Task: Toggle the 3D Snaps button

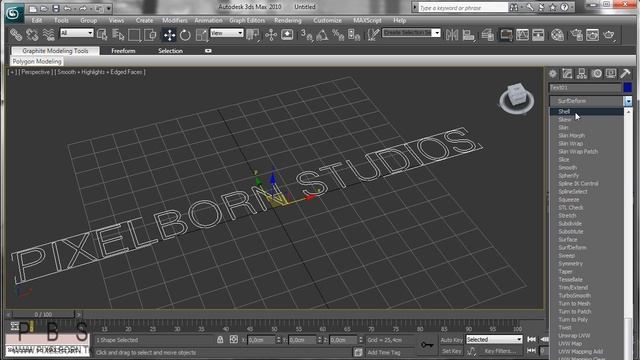Action: [x=307, y=35]
